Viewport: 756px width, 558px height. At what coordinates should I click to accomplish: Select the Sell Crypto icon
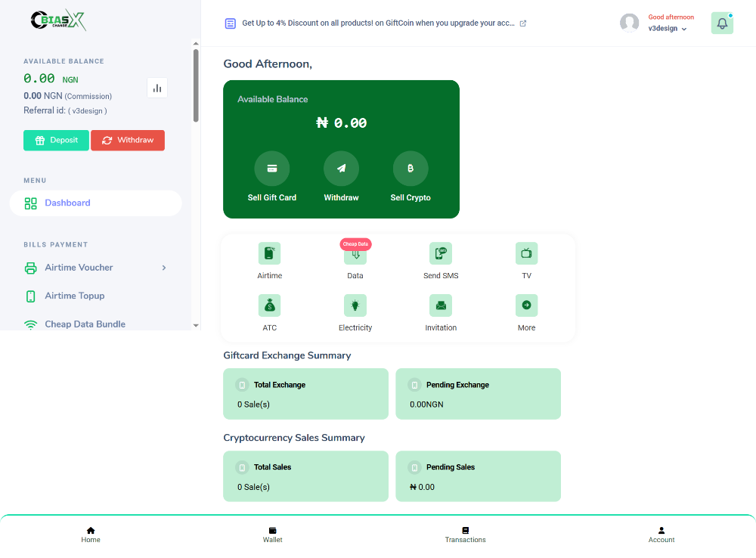pyautogui.click(x=411, y=168)
